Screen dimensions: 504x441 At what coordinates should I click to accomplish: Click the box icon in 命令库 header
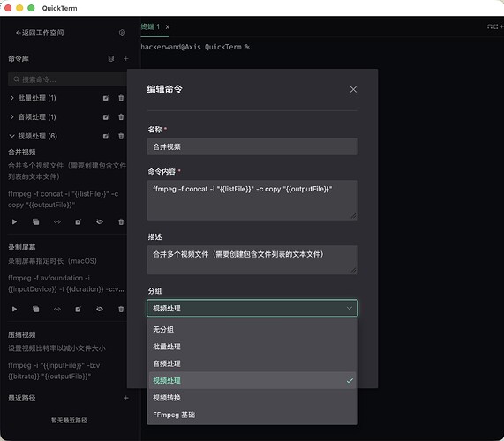tap(111, 58)
